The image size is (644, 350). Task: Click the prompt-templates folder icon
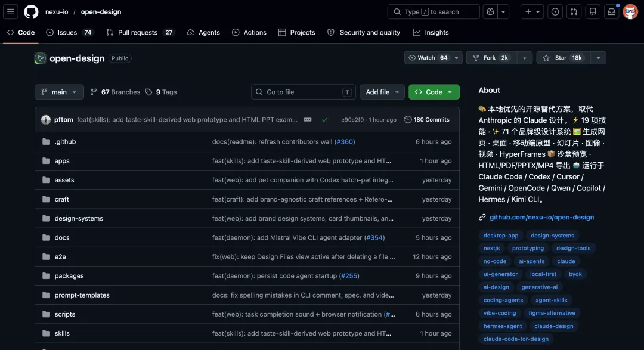(x=46, y=295)
